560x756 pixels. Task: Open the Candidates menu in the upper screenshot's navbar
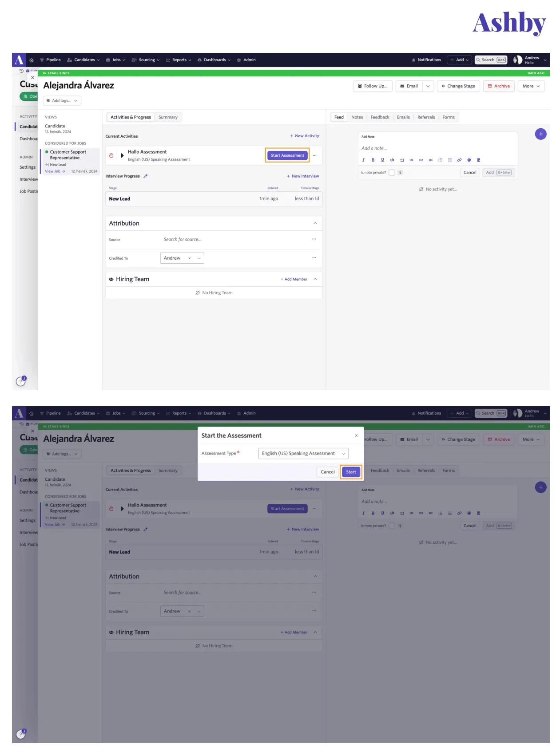tap(83, 60)
